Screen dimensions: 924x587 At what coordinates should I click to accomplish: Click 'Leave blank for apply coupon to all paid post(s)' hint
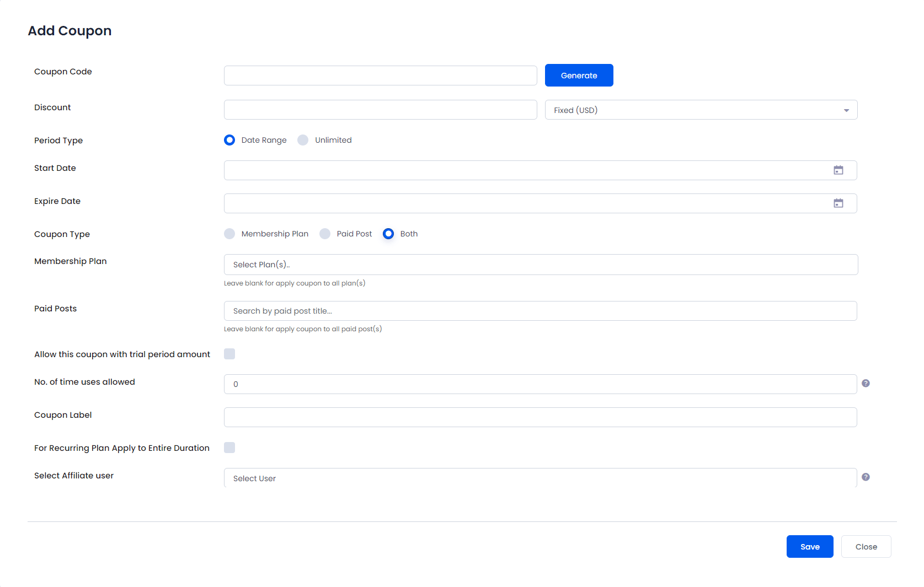click(x=303, y=329)
